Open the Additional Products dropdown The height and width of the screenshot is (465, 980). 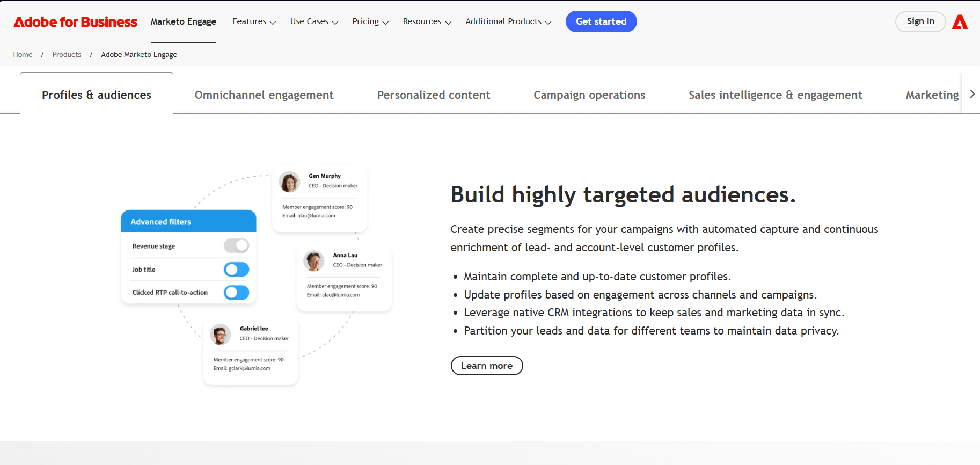point(508,21)
